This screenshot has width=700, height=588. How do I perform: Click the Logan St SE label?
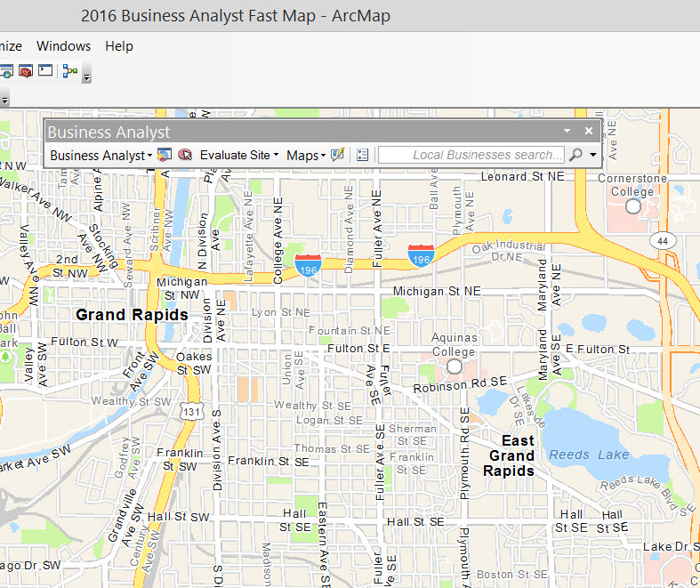coord(329,421)
